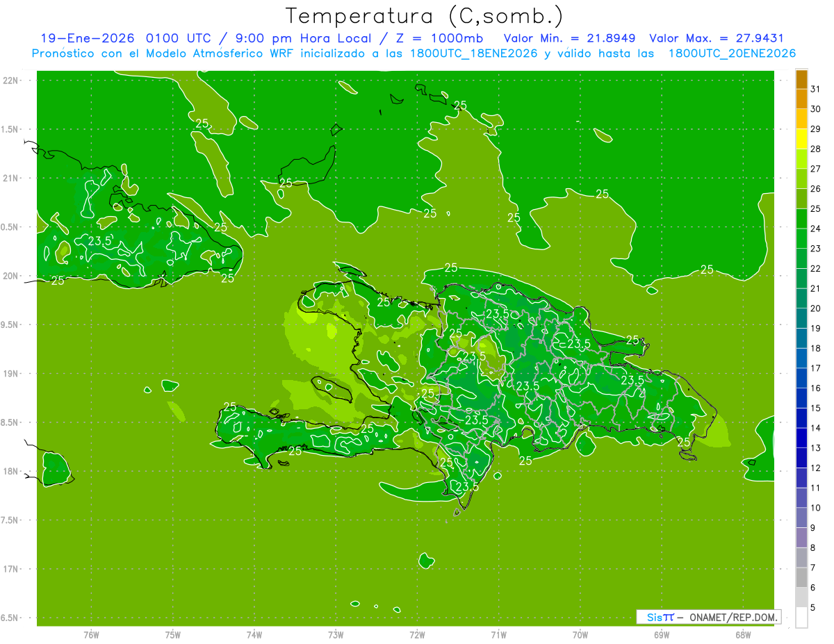
Task: Click the yellow colorbar swatch between 28 and 29
Action: [801, 138]
